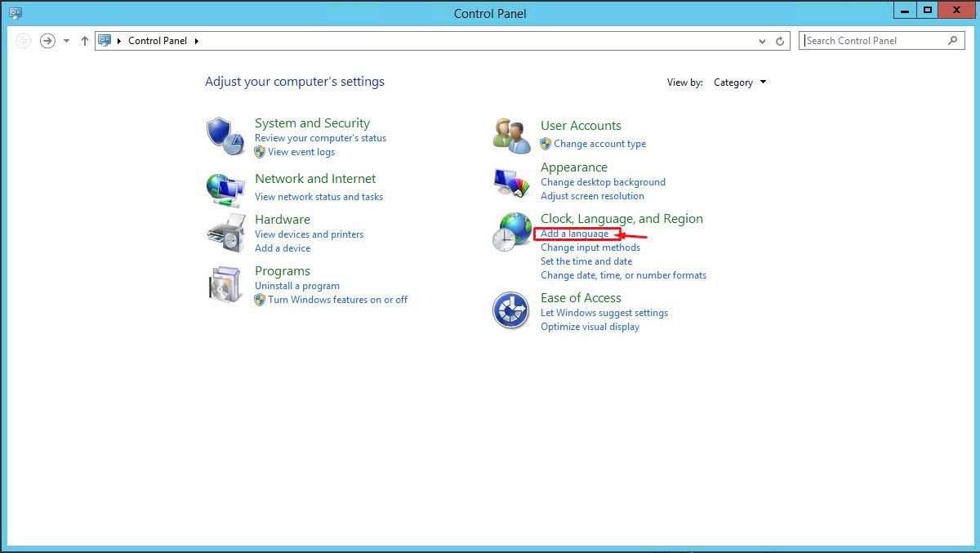The height and width of the screenshot is (553, 980).
Task: Open View event logs link
Action: coord(301,152)
